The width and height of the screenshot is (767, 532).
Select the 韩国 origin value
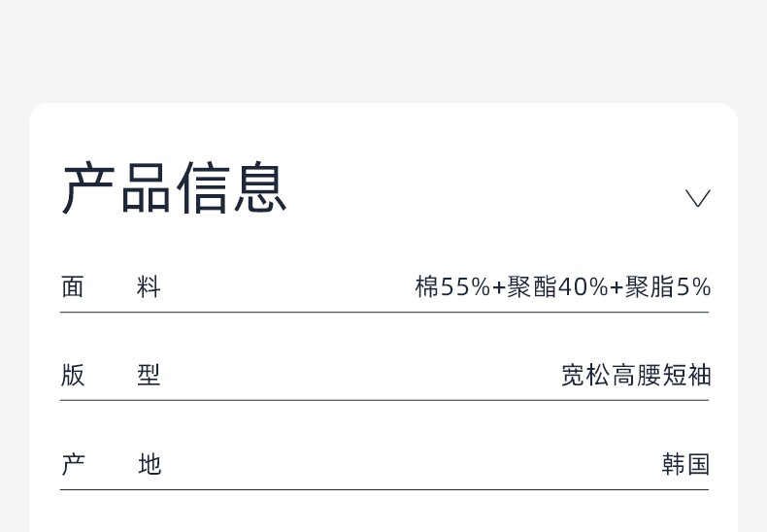click(x=685, y=465)
